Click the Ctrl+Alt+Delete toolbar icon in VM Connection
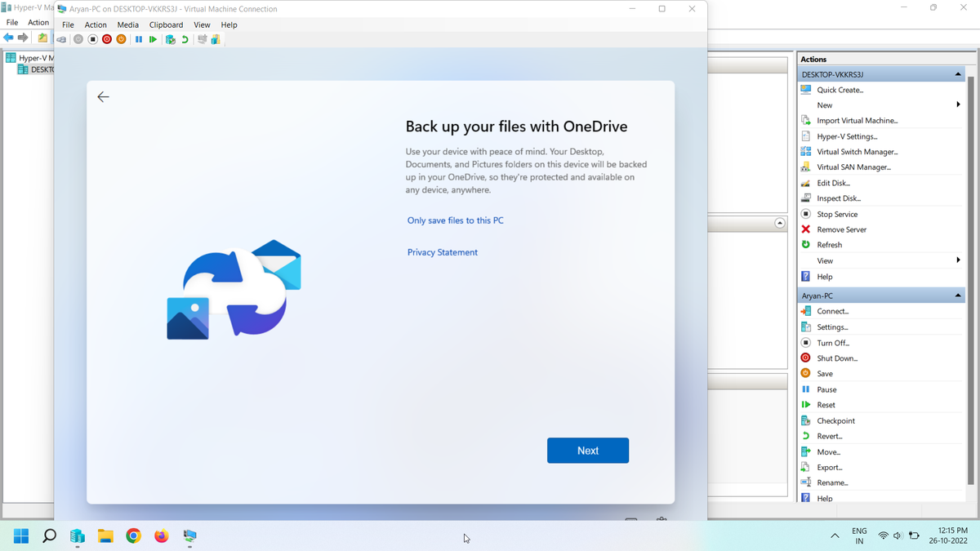 pyautogui.click(x=61, y=39)
